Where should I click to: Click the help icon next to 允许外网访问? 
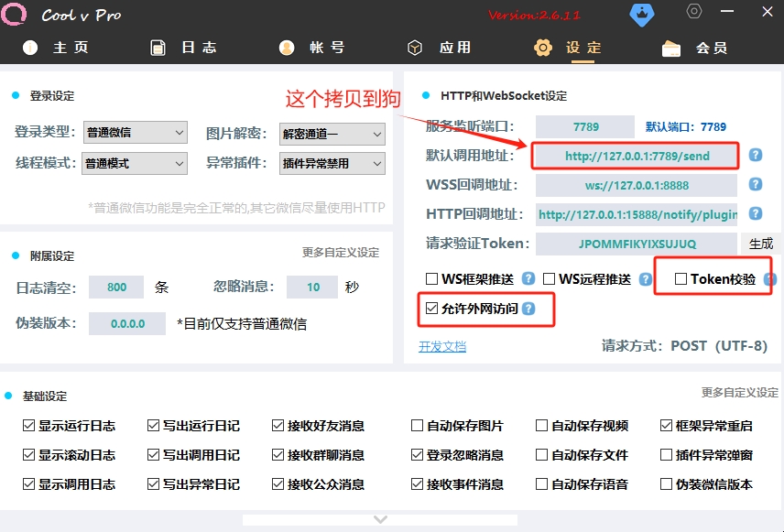(x=528, y=309)
